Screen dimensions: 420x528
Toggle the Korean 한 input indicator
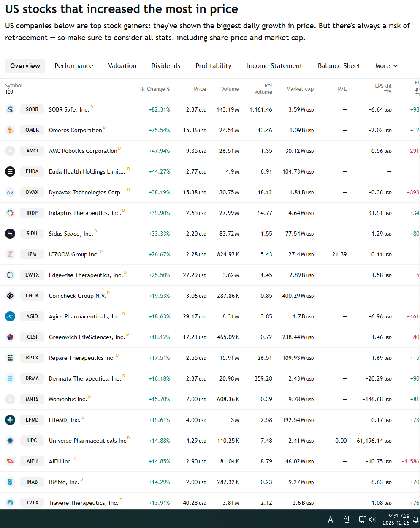tap(346, 520)
